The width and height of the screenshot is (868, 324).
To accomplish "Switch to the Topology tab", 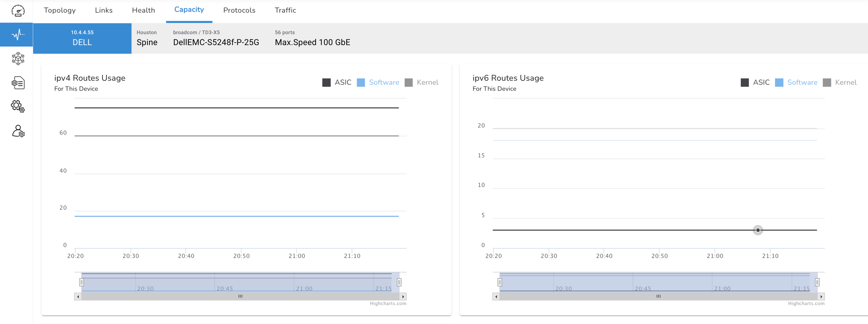I will click(x=60, y=11).
